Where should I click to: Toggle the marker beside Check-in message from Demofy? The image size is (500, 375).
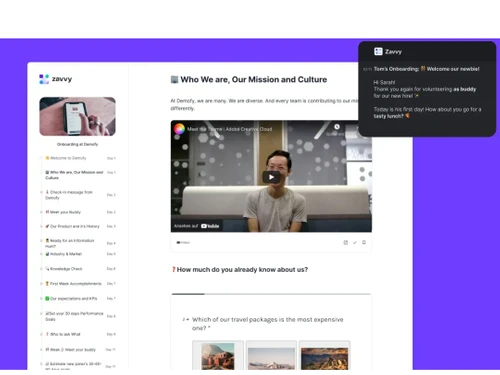41,192
